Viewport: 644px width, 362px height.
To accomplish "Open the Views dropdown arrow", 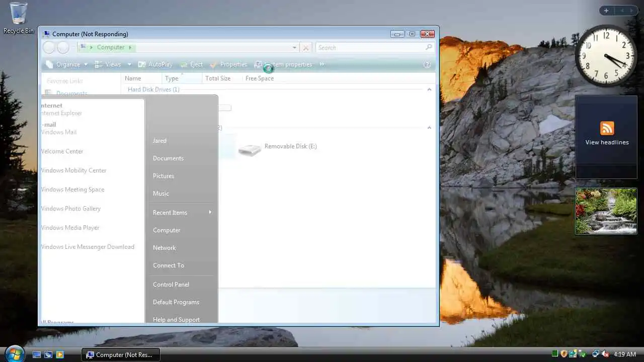I will coord(129,64).
